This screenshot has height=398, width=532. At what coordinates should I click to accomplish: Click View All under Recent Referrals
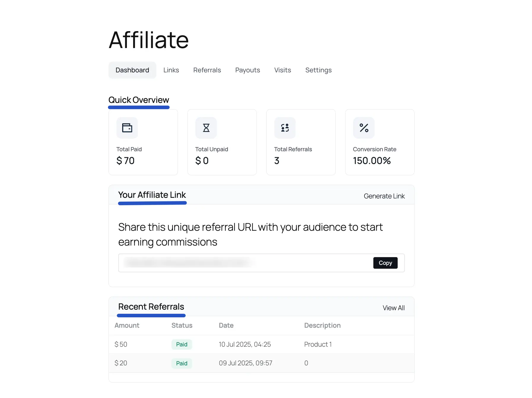coord(394,308)
